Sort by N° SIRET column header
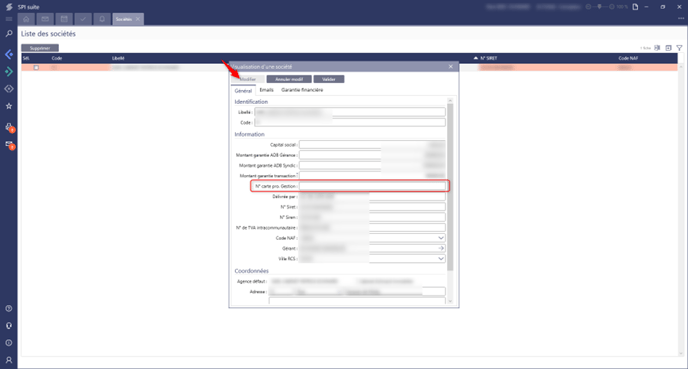688x369 pixels. point(488,58)
